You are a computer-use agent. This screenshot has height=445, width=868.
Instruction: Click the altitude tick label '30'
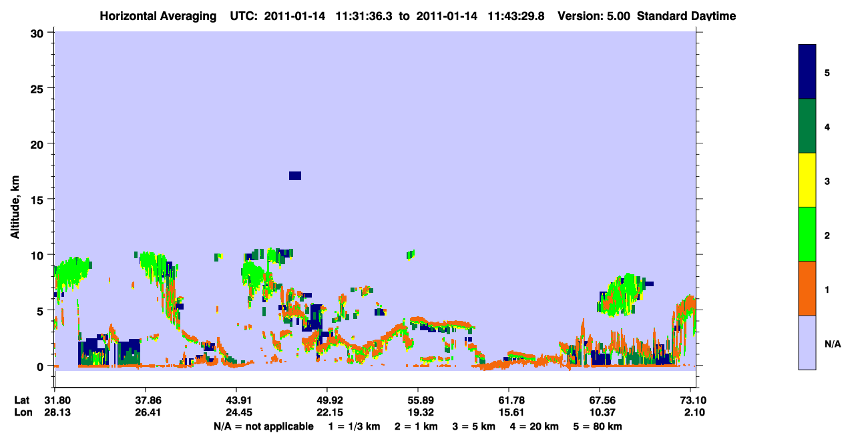[39, 33]
